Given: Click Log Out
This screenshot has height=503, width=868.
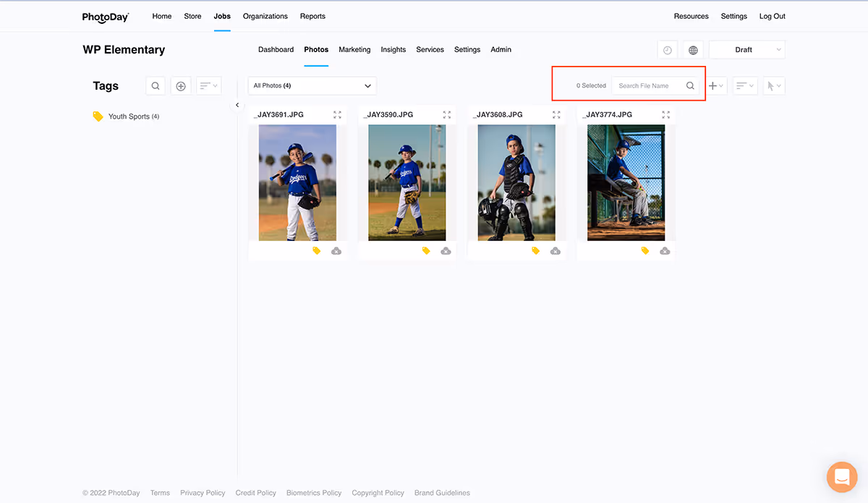Looking at the screenshot, I should coord(773,16).
